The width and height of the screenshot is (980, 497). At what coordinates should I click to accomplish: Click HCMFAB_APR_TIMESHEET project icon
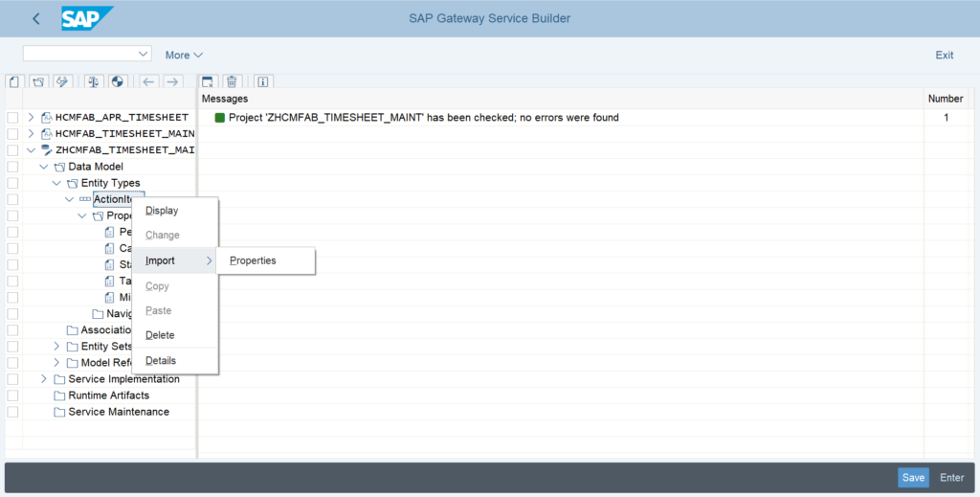(x=47, y=118)
